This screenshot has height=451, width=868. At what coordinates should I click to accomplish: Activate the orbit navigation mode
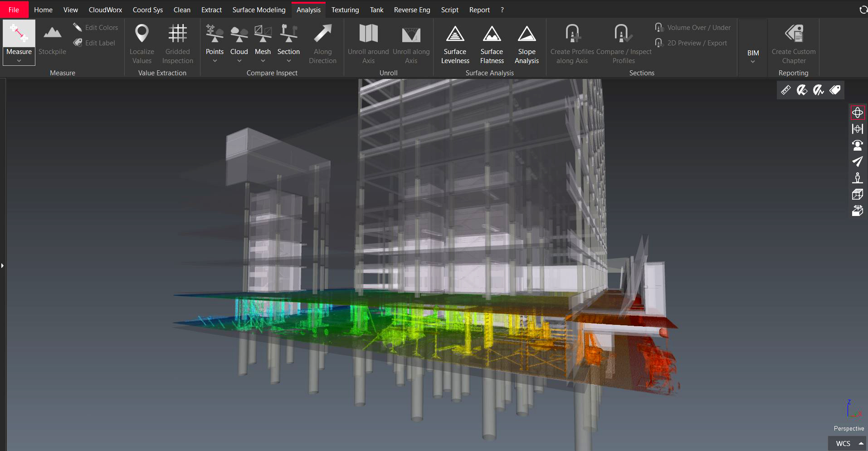click(857, 113)
